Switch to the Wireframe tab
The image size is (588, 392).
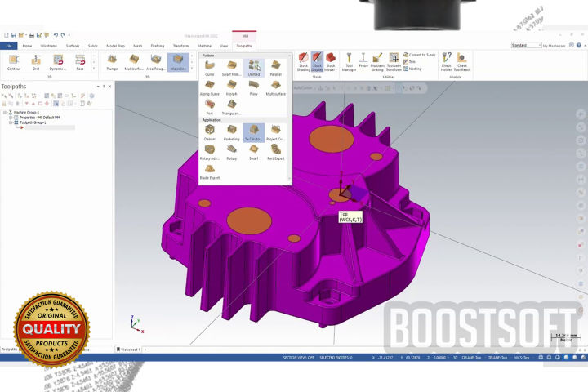[49, 46]
